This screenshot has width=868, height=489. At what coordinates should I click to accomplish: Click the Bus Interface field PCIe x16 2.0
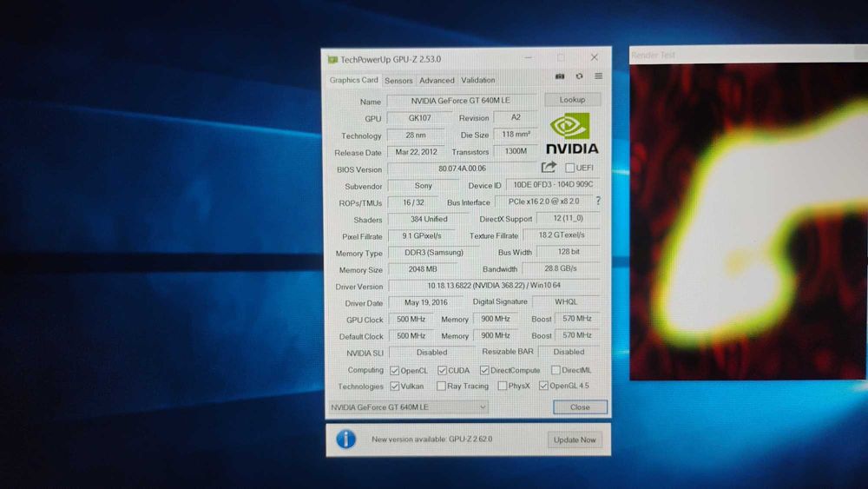click(x=543, y=202)
